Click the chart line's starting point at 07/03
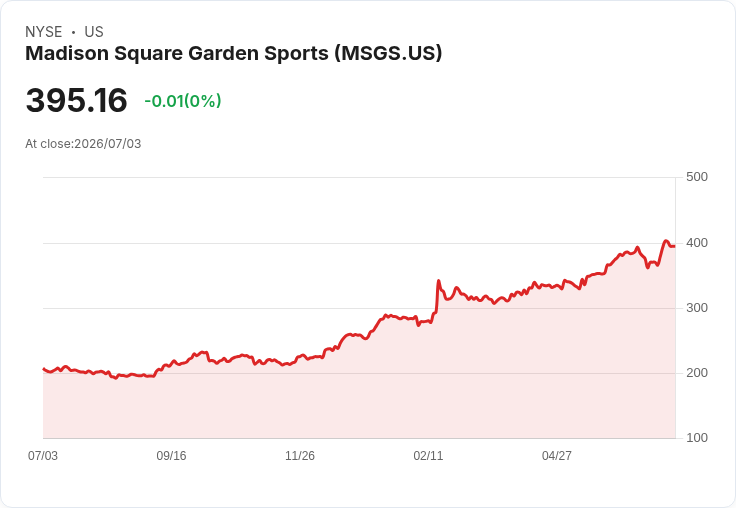This screenshot has width=736, height=508. click(x=44, y=369)
